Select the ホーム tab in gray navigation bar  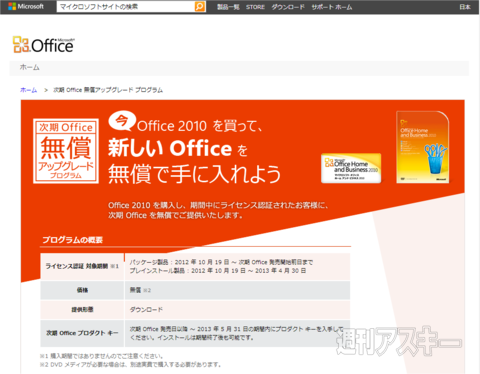30,67
